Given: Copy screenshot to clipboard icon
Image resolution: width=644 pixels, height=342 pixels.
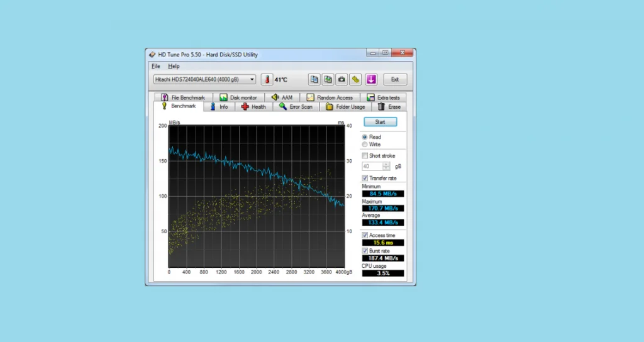Looking at the screenshot, I should [328, 79].
